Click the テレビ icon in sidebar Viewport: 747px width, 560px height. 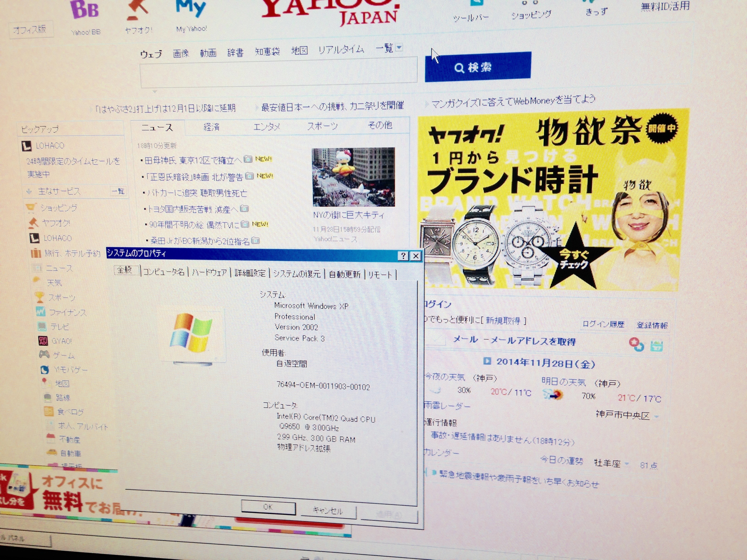coord(42,326)
